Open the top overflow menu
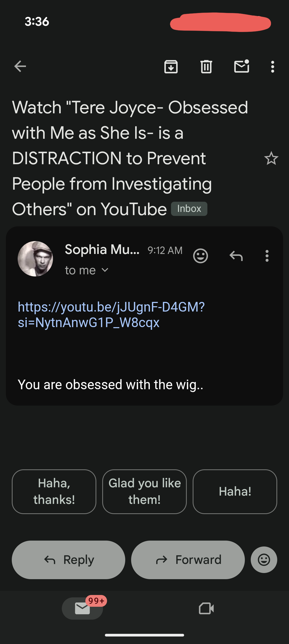 pyautogui.click(x=272, y=67)
